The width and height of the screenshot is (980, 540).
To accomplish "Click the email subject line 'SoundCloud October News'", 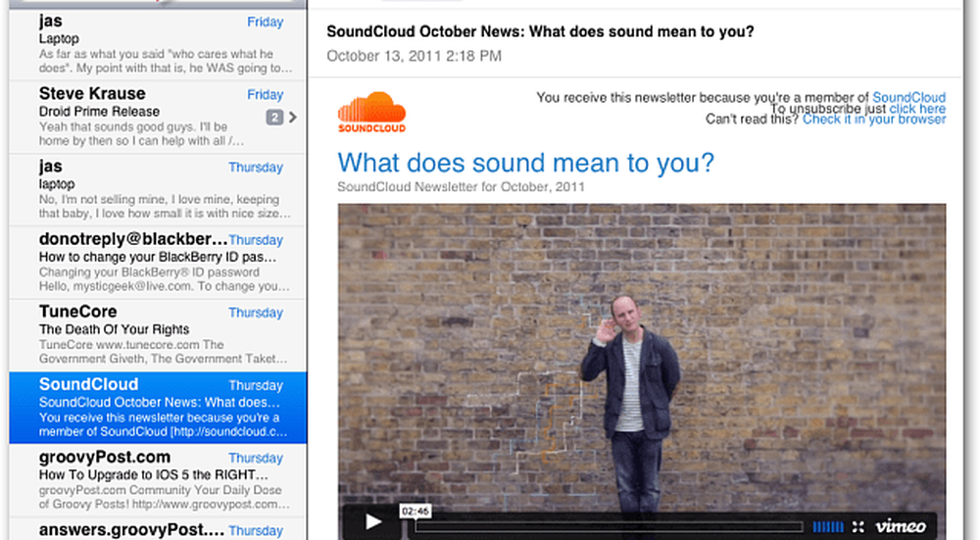I will tap(540, 31).
